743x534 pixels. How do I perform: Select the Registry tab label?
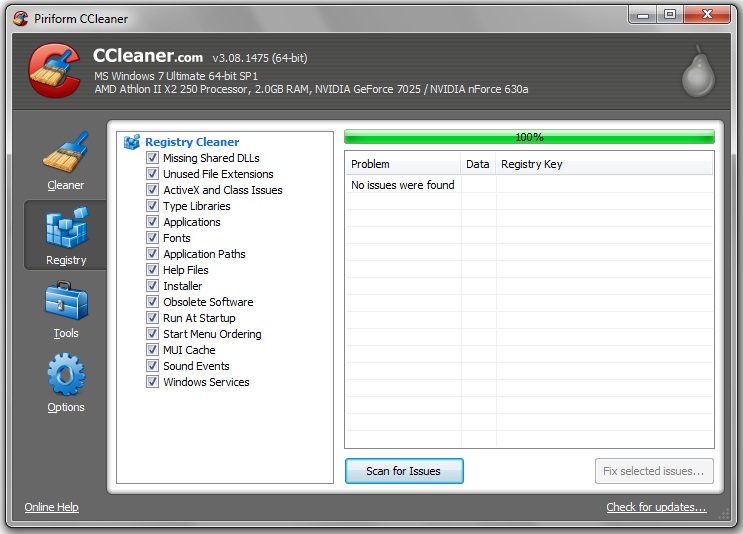coord(66,260)
